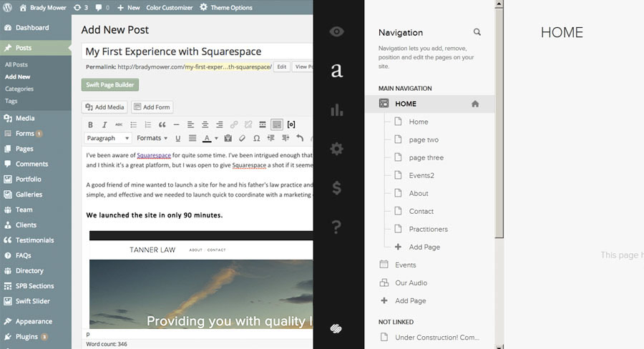Apply blockquote formatting
644x349 pixels.
pyautogui.click(x=162, y=125)
